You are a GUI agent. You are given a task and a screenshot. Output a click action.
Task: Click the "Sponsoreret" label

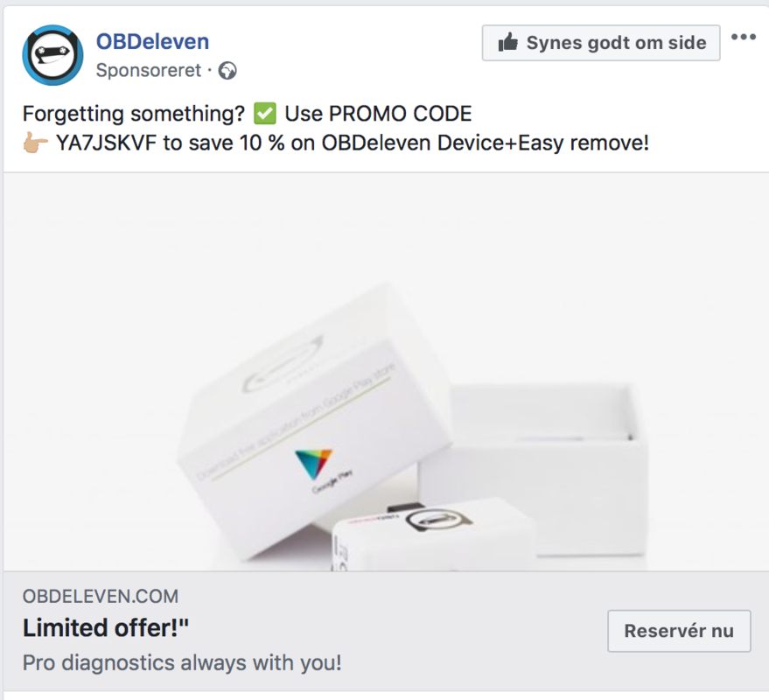(148, 70)
